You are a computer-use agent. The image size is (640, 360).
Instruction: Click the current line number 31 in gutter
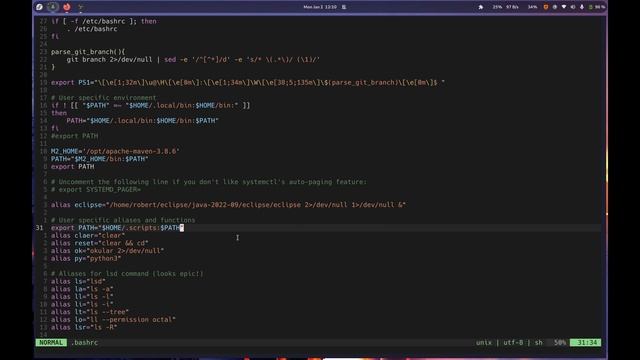(x=40, y=228)
